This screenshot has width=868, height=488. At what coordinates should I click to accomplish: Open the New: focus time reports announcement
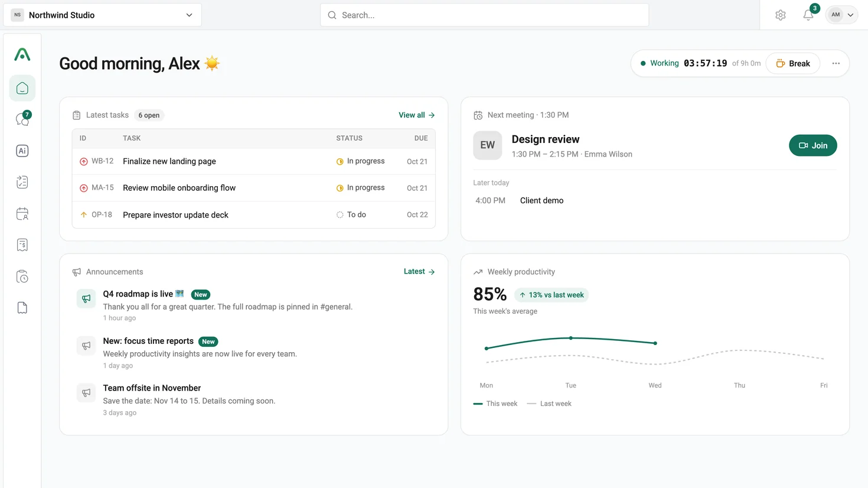point(148,341)
